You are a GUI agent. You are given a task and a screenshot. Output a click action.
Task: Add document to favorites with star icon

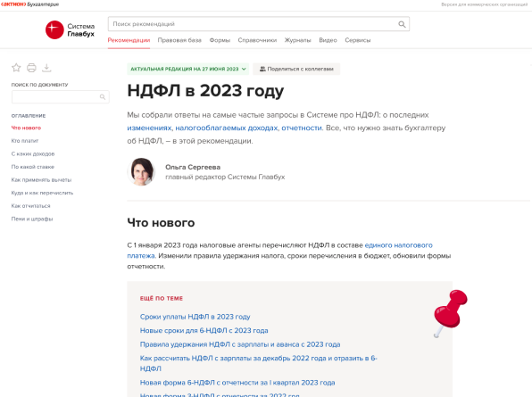[16, 68]
